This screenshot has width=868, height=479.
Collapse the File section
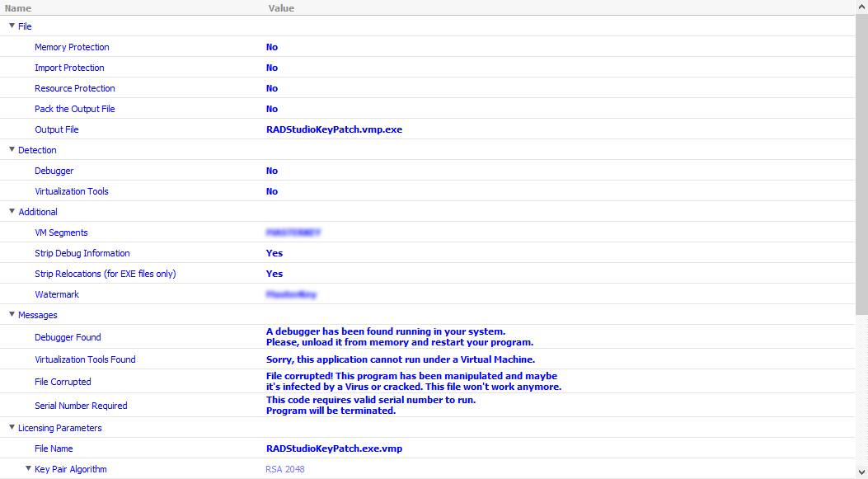pyautogui.click(x=12, y=26)
